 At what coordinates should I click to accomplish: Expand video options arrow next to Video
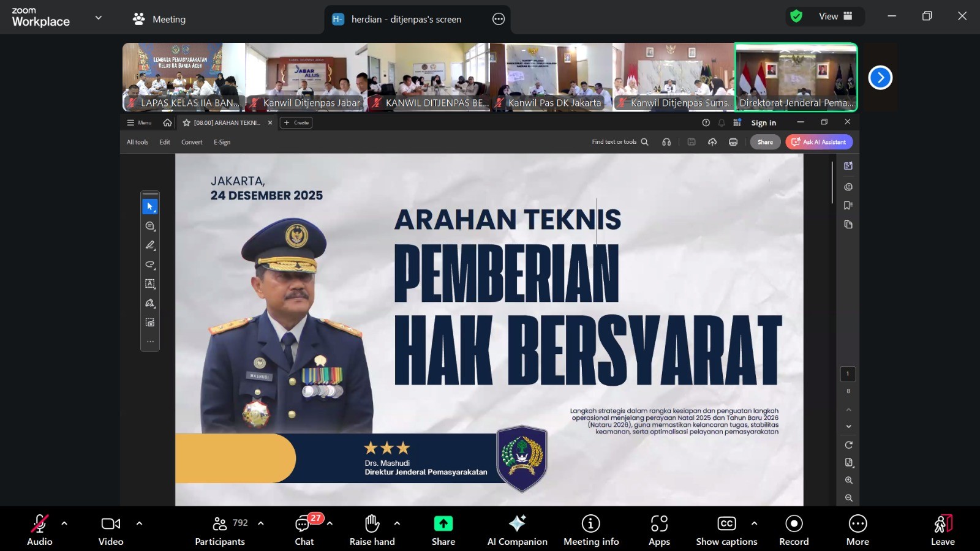click(139, 523)
